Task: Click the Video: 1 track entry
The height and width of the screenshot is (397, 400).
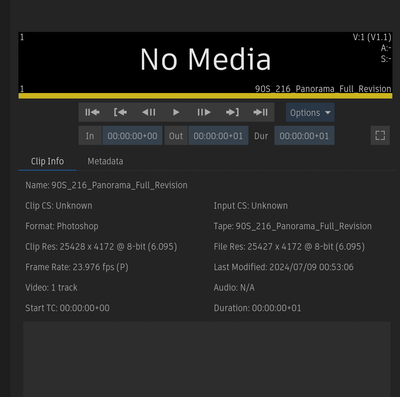Action: pos(51,288)
